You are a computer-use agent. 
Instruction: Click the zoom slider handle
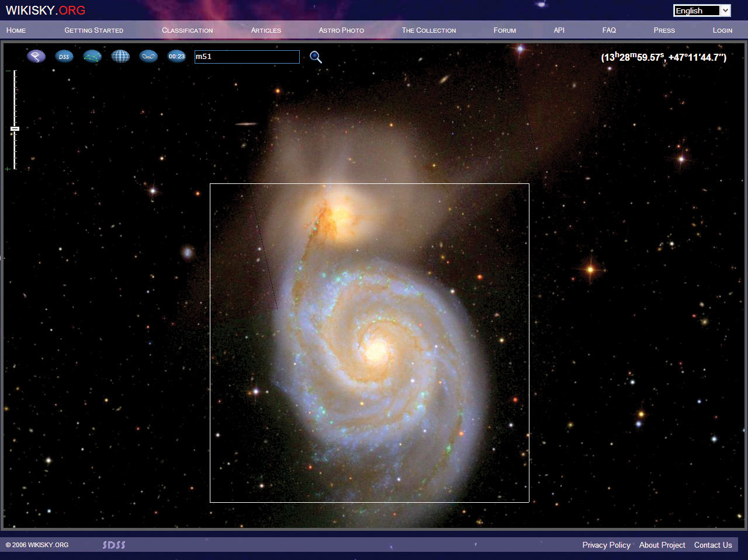click(15, 128)
